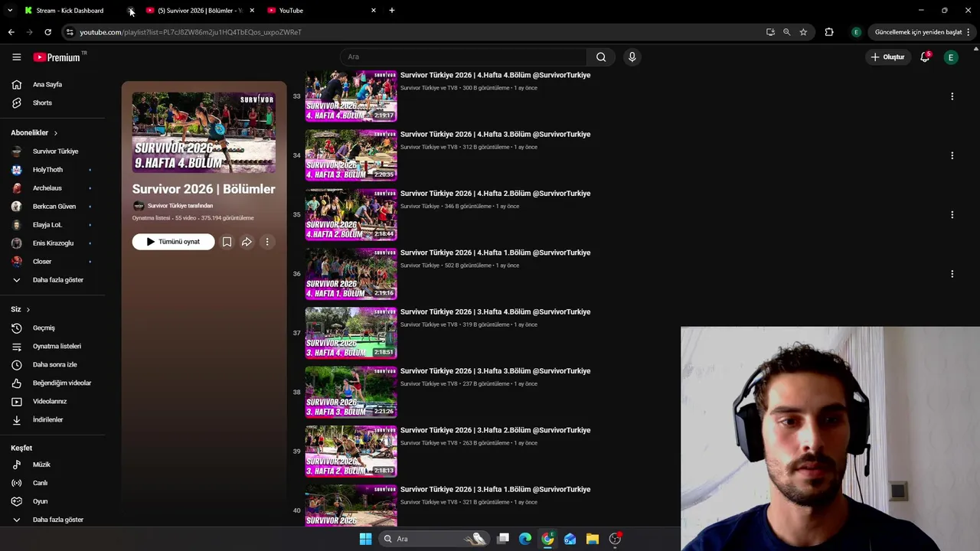Open the browser zoom magnifier icon

tap(786, 32)
